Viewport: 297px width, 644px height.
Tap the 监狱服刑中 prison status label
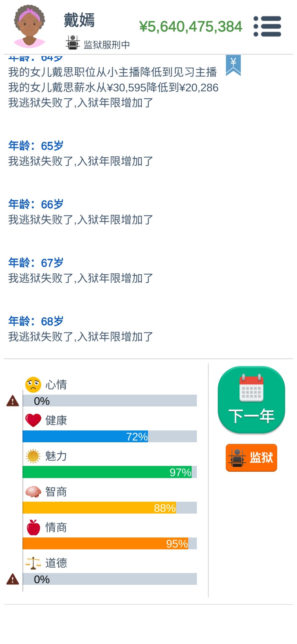click(106, 45)
